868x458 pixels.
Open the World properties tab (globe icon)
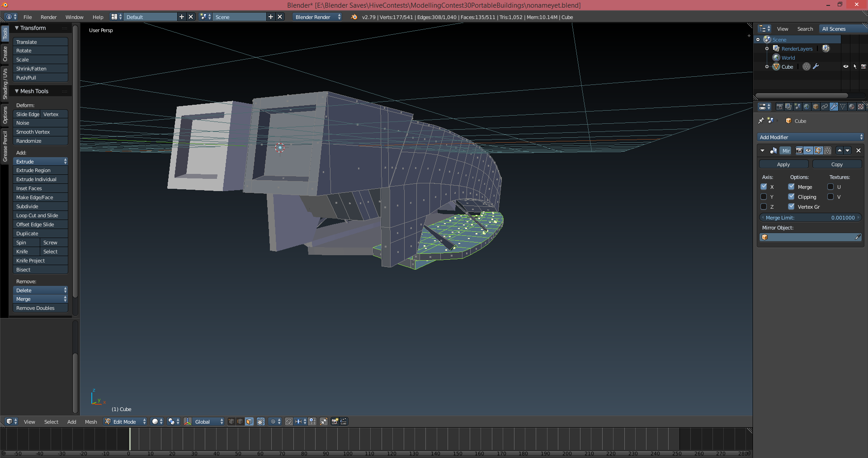click(x=807, y=107)
